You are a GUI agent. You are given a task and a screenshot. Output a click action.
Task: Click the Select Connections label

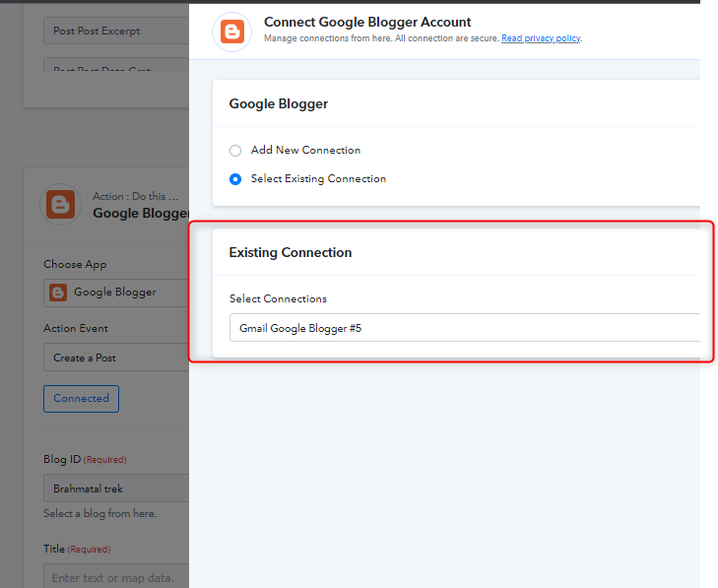pos(278,298)
